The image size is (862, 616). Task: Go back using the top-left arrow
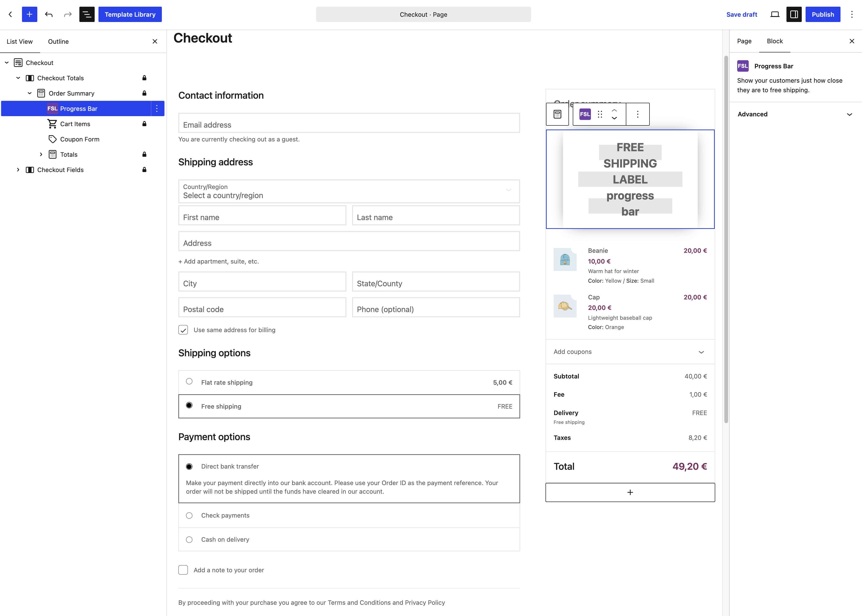point(11,14)
